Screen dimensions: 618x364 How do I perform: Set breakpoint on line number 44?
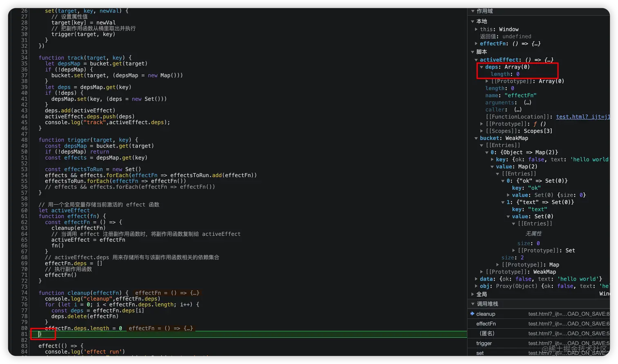tap(24, 116)
